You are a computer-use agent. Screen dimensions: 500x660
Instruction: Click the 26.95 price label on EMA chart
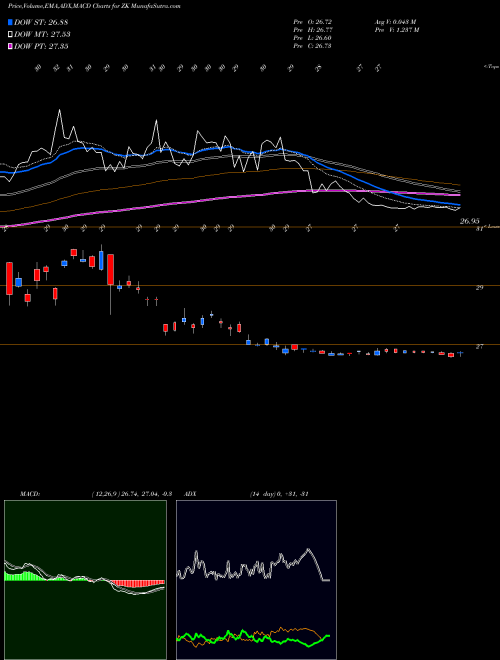469,221
